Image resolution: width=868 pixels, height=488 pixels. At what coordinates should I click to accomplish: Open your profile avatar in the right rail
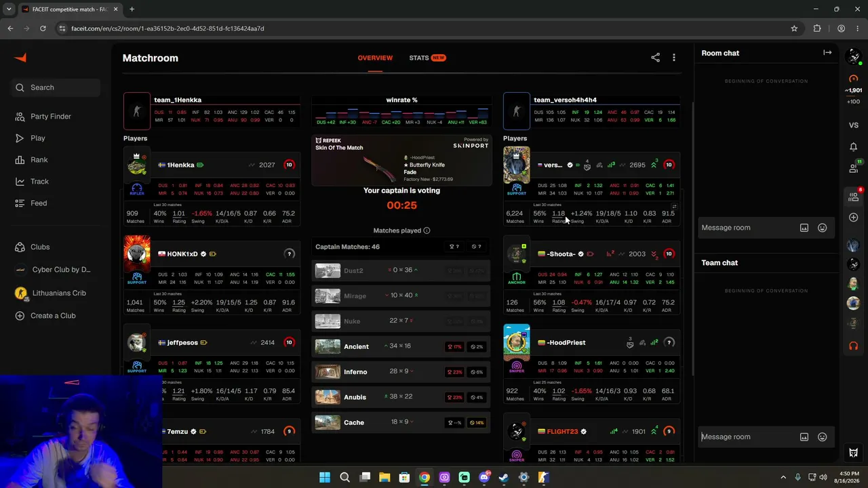(x=854, y=57)
